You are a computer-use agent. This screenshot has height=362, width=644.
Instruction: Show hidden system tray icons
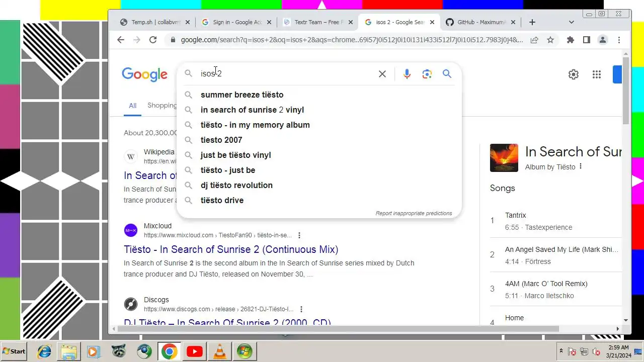pyautogui.click(x=561, y=351)
